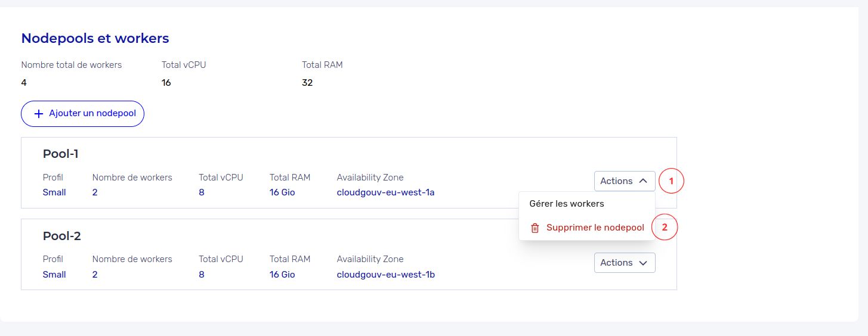Image resolution: width=868 pixels, height=336 pixels.
Task: Click Pool-2 Total vCPU value 8
Action: pos(202,275)
